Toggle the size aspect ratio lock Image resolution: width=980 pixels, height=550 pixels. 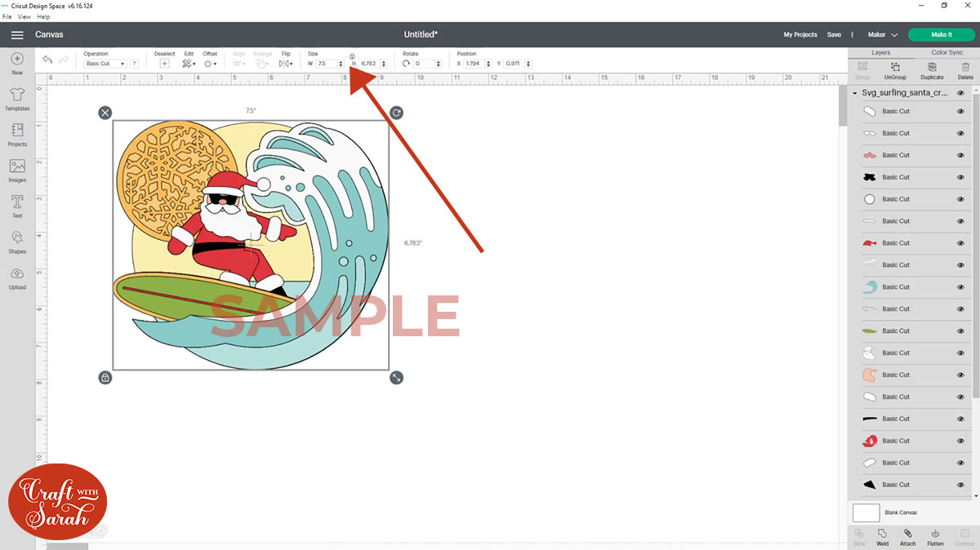point(352,55)
